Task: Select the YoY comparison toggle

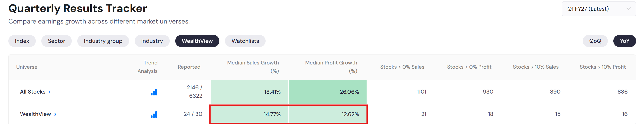Action: pyautogui.click(x=624, y=41)
